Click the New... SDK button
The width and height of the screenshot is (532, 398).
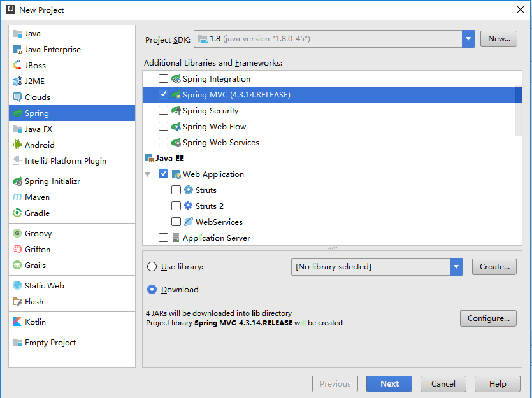499,39
